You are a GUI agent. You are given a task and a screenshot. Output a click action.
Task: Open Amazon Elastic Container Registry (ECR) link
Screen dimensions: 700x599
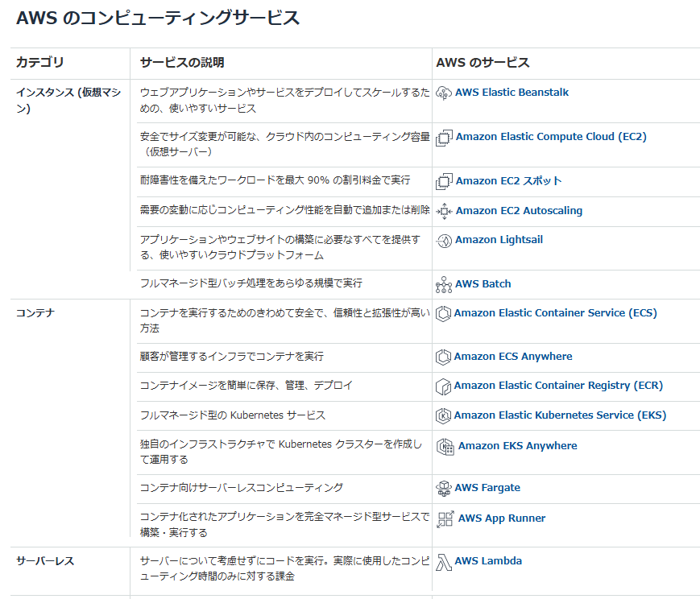tap(558, 386)
